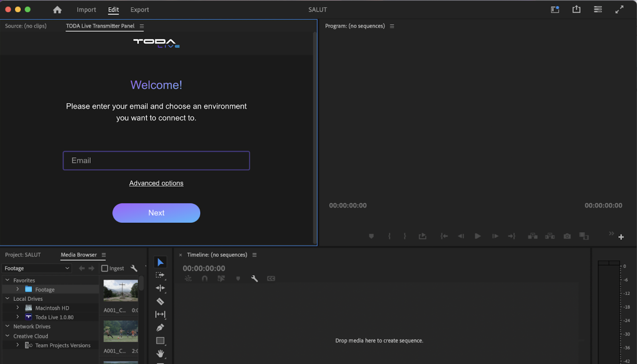Toggle the Timeline captions track button

(x=271, y=278)
